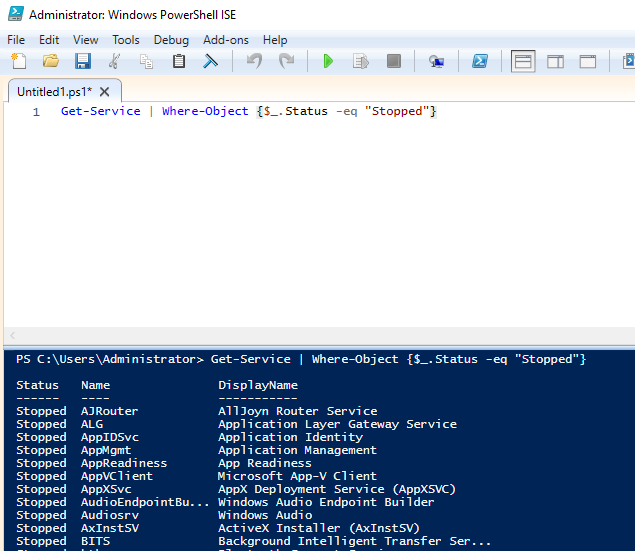Open the File menu
Screen dimensions: 635x551
[x=16, y=40]
